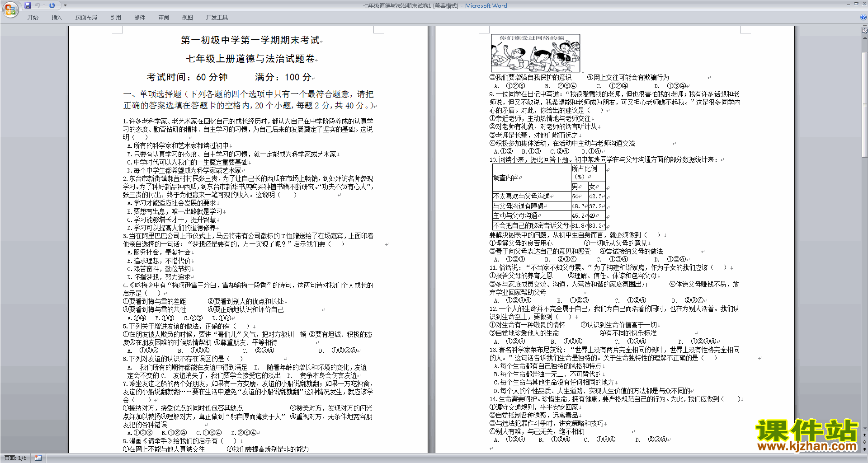The height and width of the screenshot is (463, 868).
Task: Click the table cell 不会把自己的秘密告诉父母
Action: pos(531,225)
